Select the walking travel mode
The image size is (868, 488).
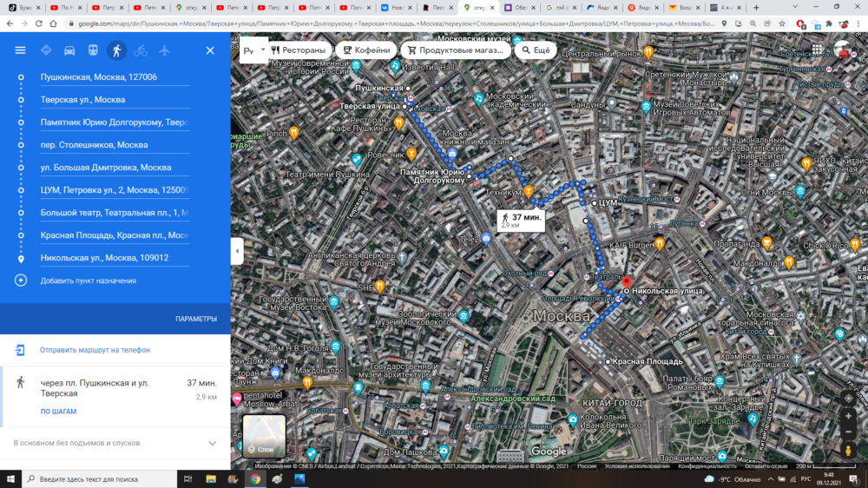[117, 50]
